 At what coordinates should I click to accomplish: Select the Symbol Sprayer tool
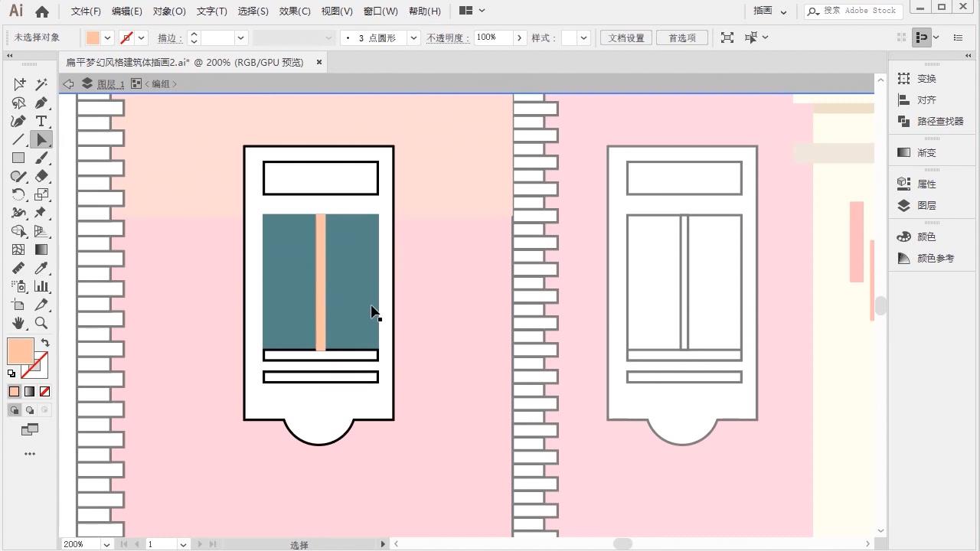coord(18,286)
